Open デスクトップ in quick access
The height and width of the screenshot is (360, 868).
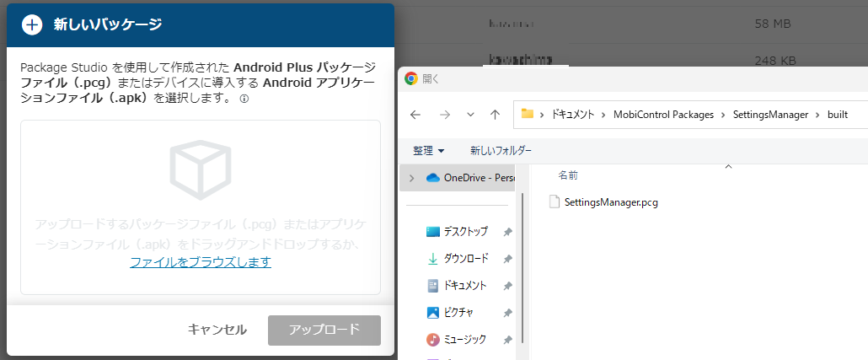tap(465, 232)
